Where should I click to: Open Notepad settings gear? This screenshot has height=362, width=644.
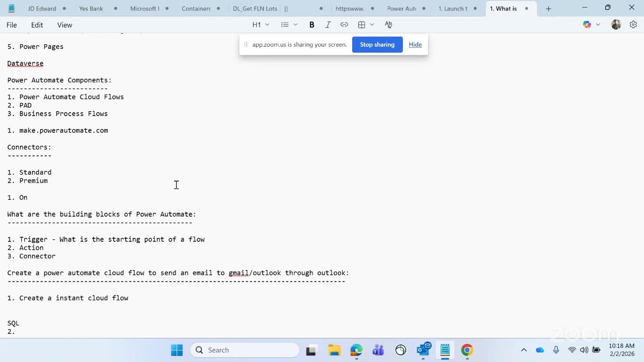coord(633,25)
